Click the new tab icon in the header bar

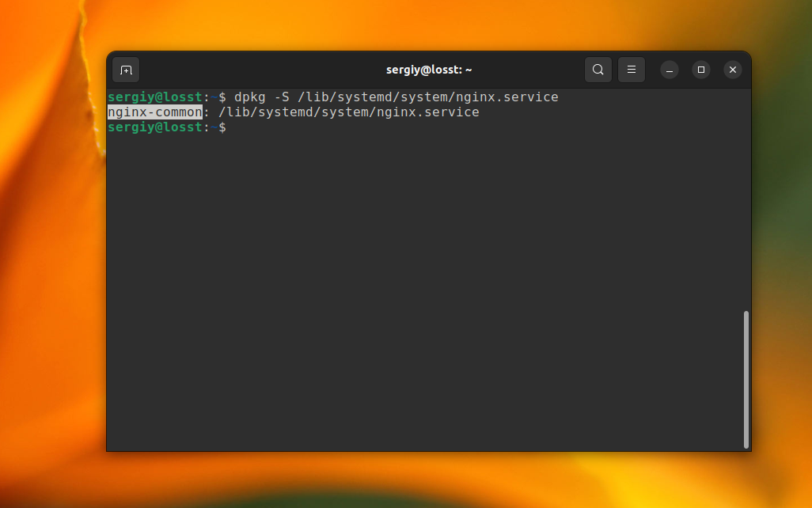(x=126, y=70)
